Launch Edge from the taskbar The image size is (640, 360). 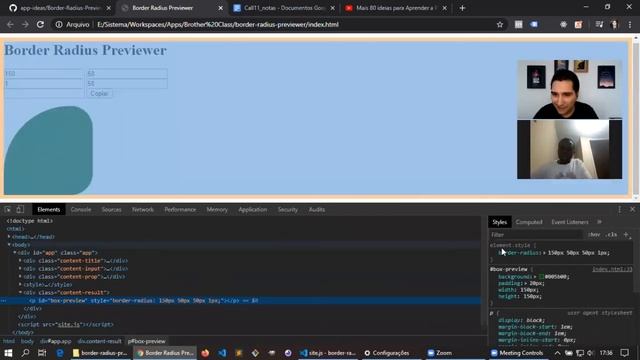[x=60, y=353]
